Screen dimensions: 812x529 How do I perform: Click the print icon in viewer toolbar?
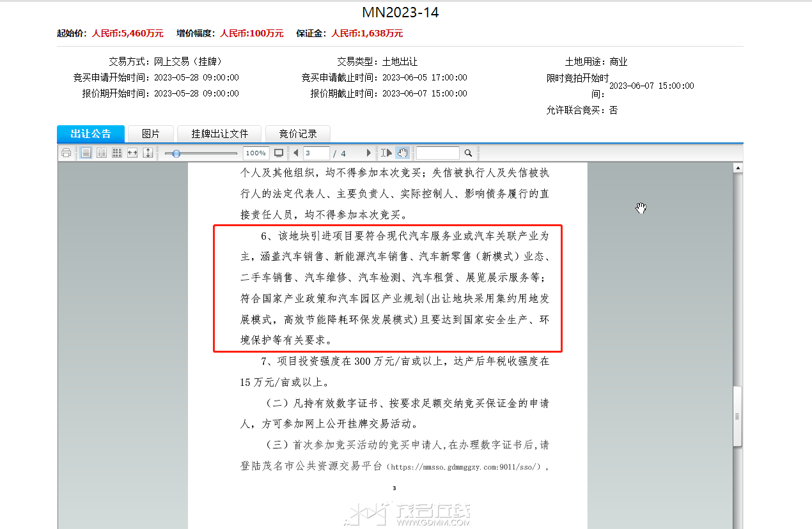66,153
